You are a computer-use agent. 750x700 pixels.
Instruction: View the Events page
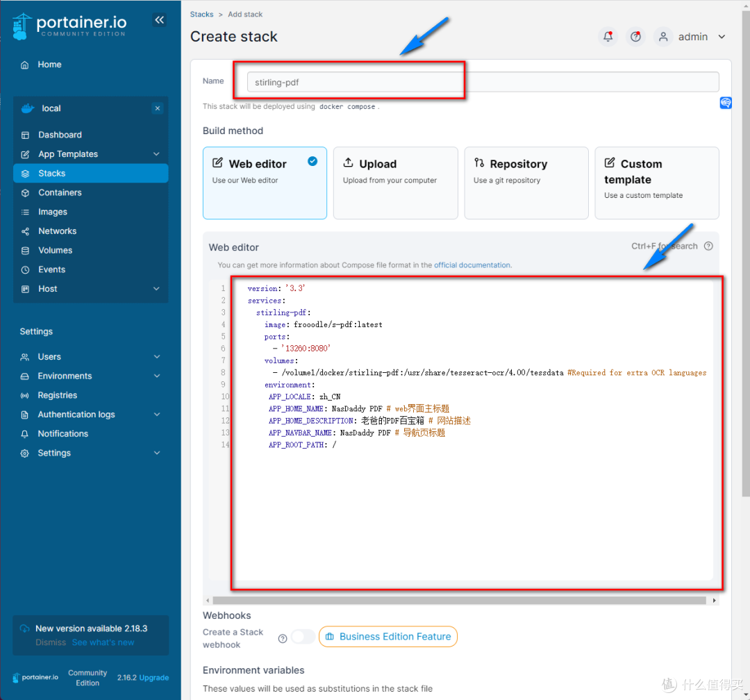coord(53,269)
